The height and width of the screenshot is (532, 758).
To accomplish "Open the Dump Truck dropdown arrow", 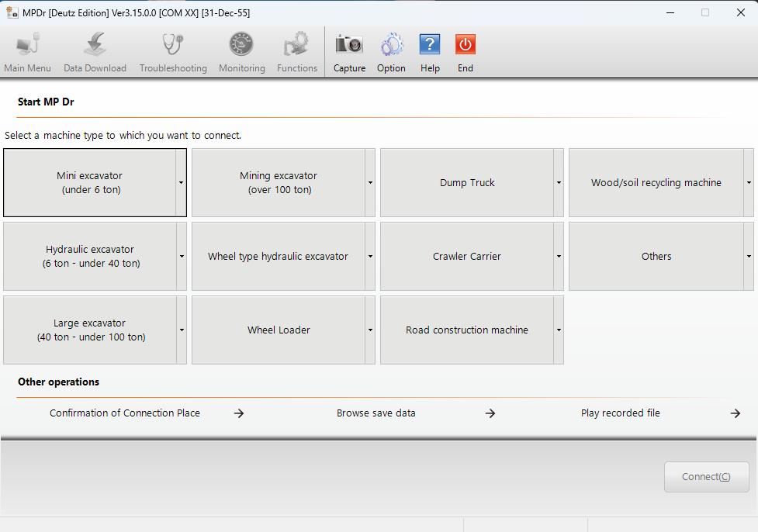I will (559, 183).
